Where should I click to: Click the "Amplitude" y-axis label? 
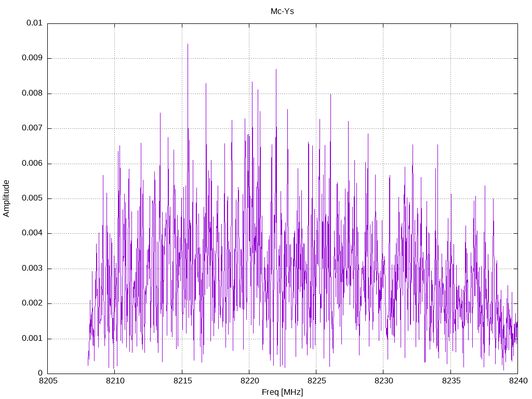coord(6,198)
